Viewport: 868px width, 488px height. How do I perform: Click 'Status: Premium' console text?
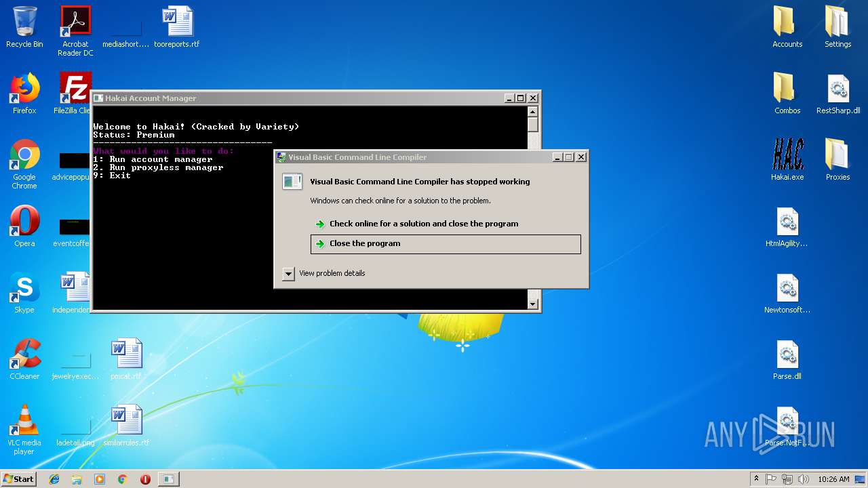point(134,135)
